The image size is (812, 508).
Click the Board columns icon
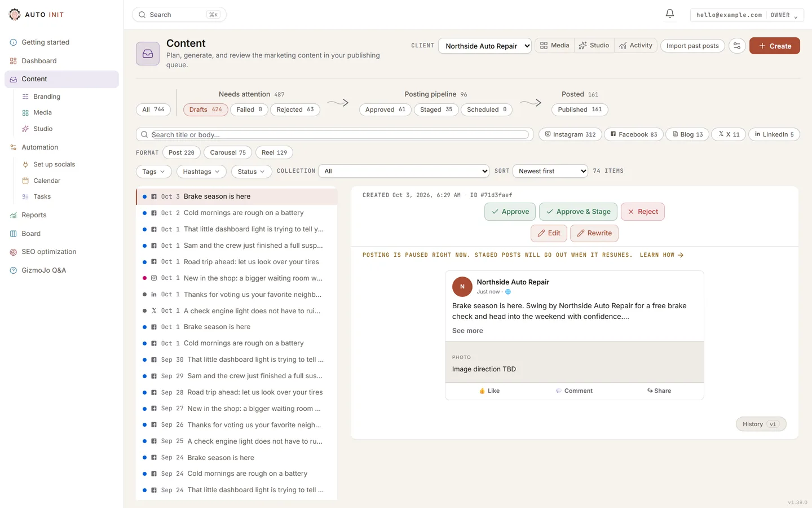(x=14, y=234)
